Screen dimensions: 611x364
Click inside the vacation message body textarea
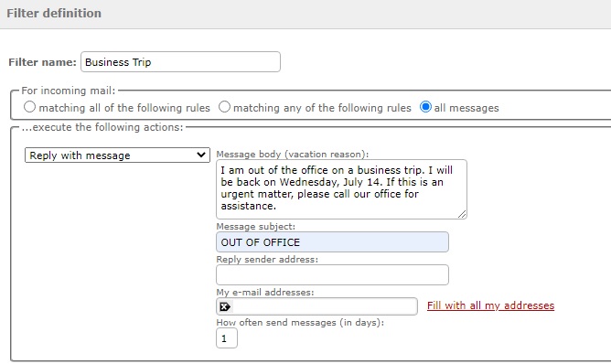[341, 189]
